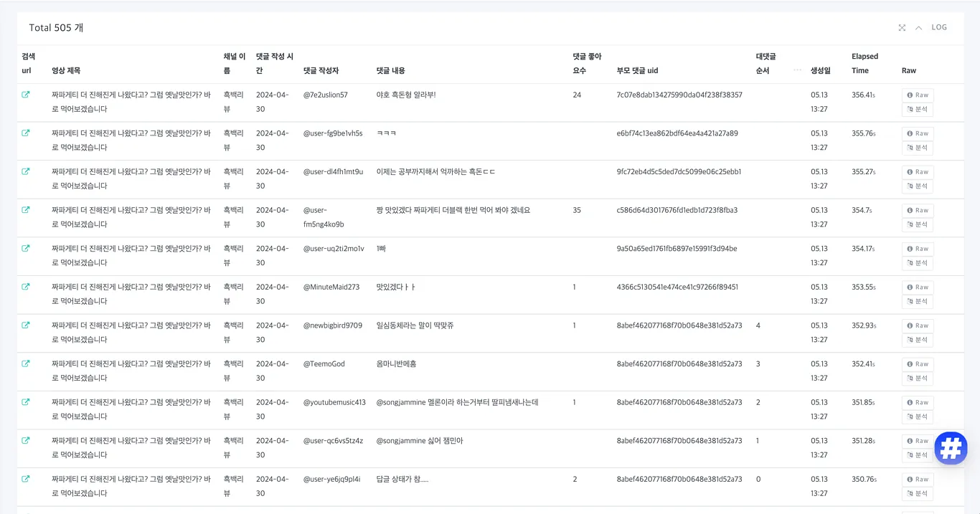The width and height of the screenshot is (980, 514).
Task: Open external link for @user-ye6jq9pl4i row
Action: coord(26,479)
